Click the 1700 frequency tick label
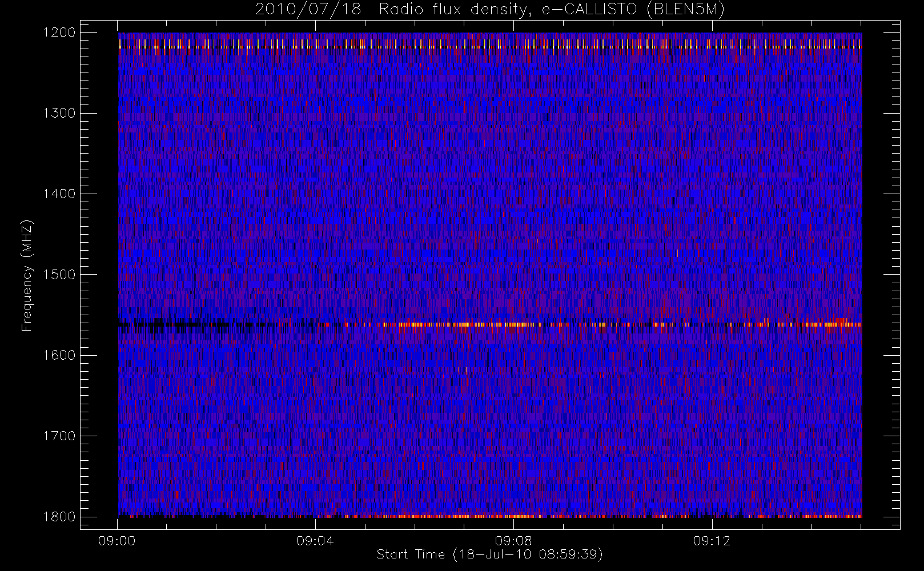Viewport: 924px width, 571px height. 59,436
